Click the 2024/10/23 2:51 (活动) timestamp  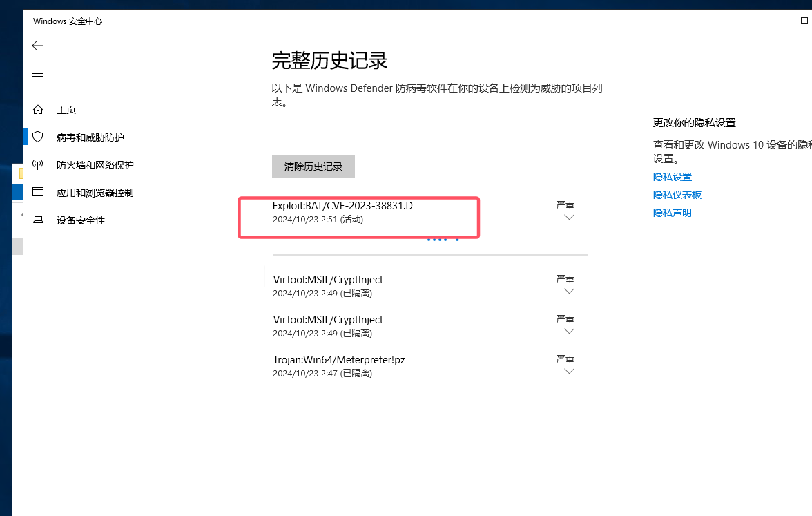point(318,219)
